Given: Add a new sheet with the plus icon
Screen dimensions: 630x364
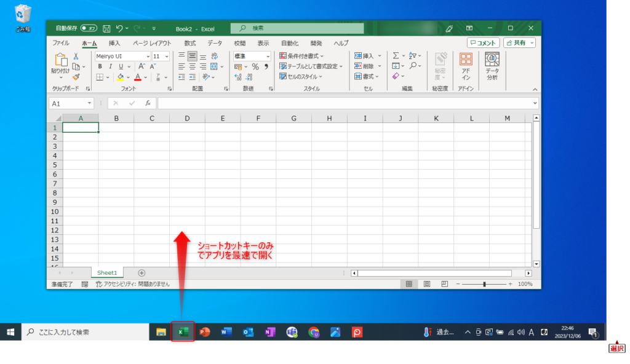Looking at the screenshot, I should 142,273.
